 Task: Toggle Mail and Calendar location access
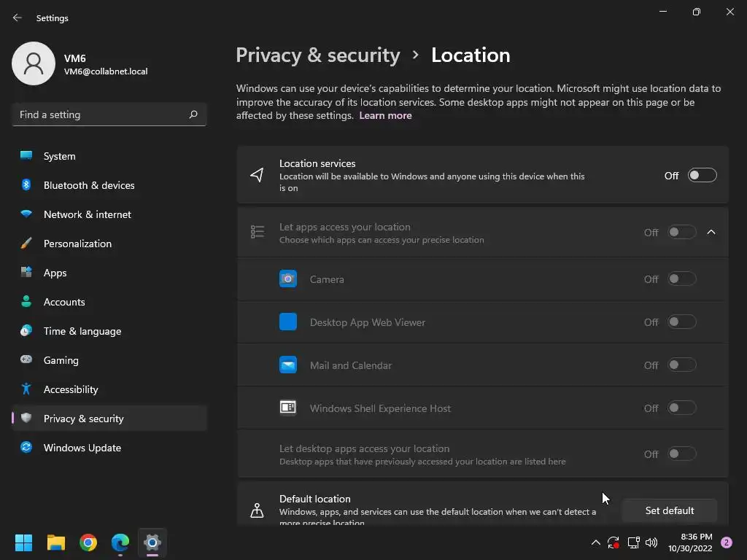681,365
